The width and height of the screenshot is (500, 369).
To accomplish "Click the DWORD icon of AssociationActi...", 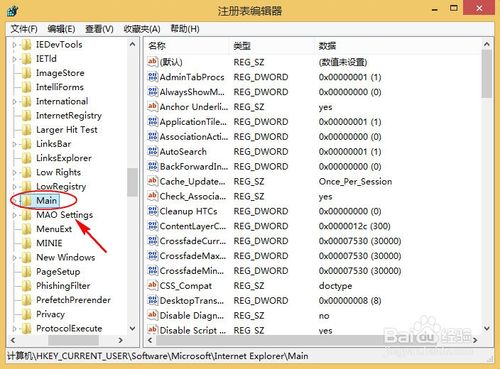I will point(152,136).
